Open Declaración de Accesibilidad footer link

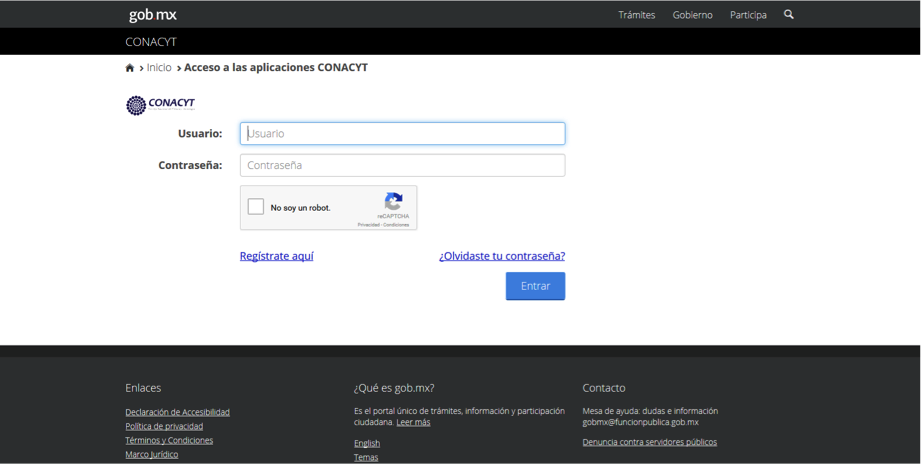pos(177,412)
